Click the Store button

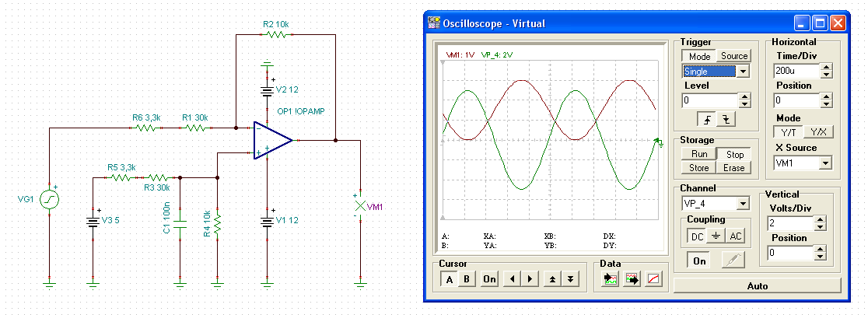tap(699, 167)
